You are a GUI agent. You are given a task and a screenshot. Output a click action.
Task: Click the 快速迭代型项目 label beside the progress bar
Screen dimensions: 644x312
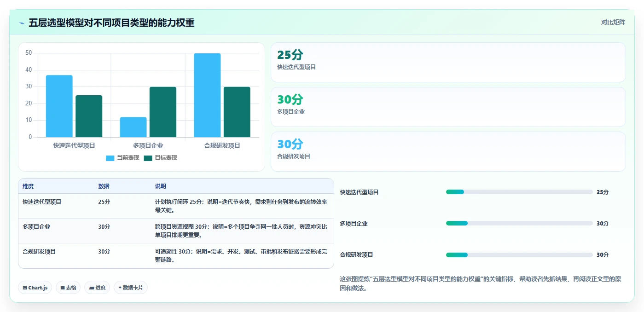coord(360,192)
